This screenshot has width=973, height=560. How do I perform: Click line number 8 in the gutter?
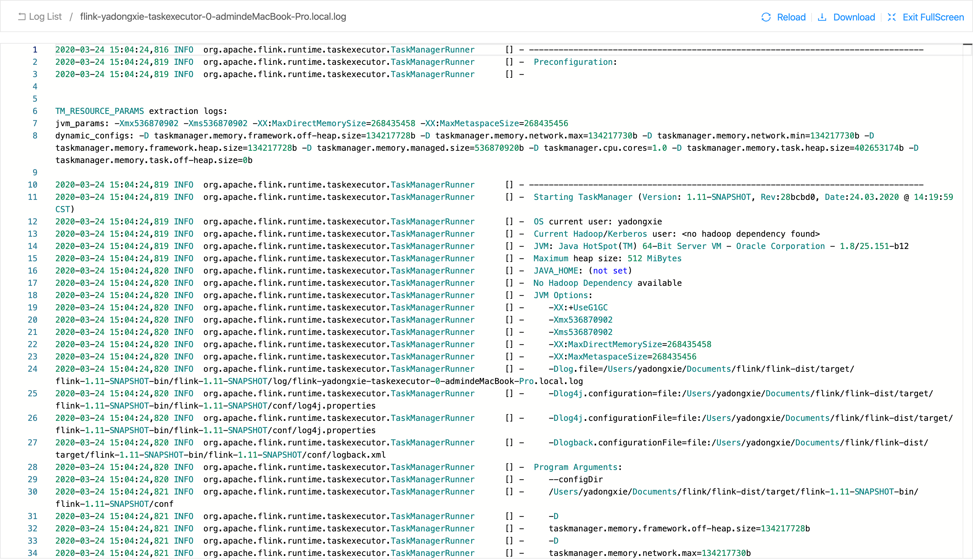(x=34, y=136)
